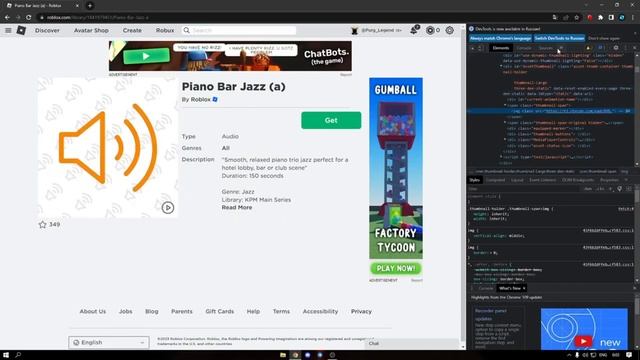Show more DevTools panel tabs

[x=562, y=48]
